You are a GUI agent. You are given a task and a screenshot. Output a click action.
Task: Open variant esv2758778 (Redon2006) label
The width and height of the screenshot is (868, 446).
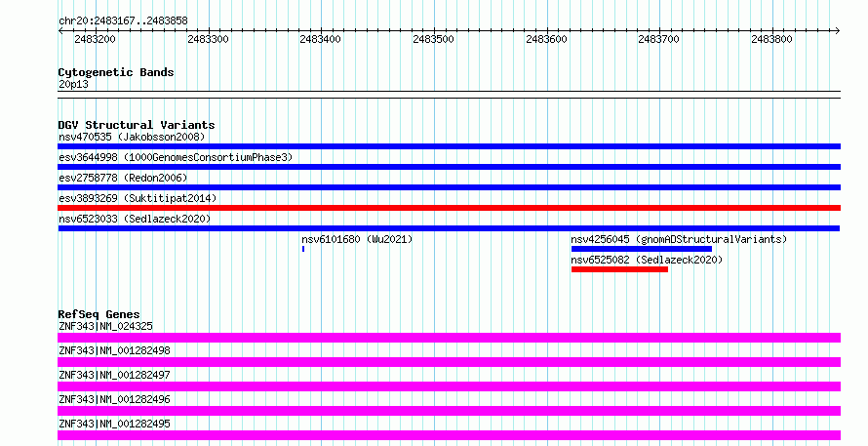pyautogui.click(x=123, y=178)
